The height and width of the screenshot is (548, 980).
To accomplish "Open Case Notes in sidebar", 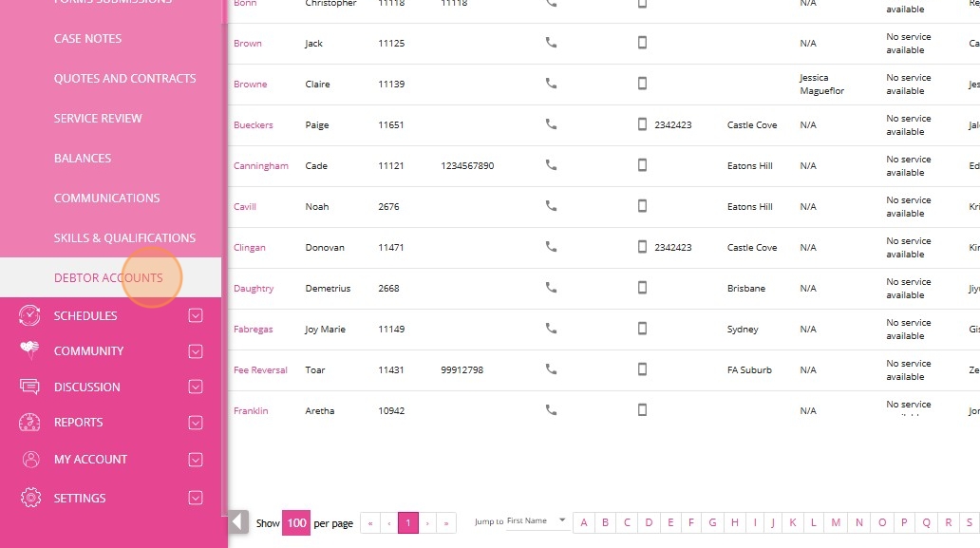I will (87, 39).
